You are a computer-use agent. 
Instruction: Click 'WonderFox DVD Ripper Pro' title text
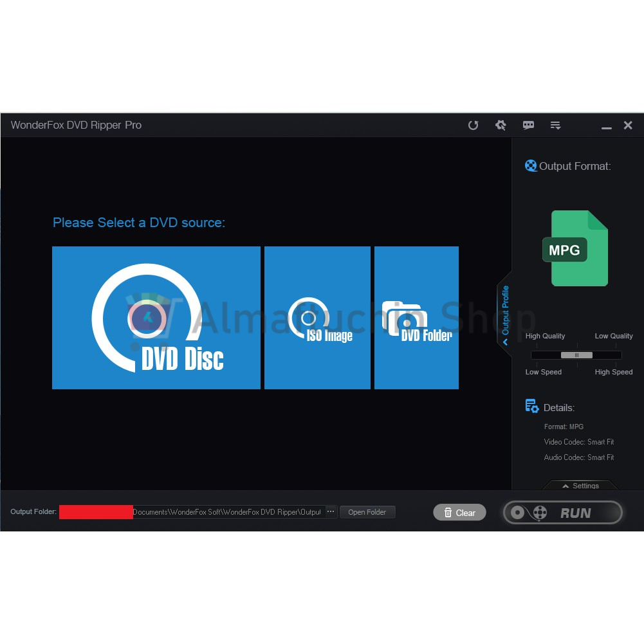(76, 125)
